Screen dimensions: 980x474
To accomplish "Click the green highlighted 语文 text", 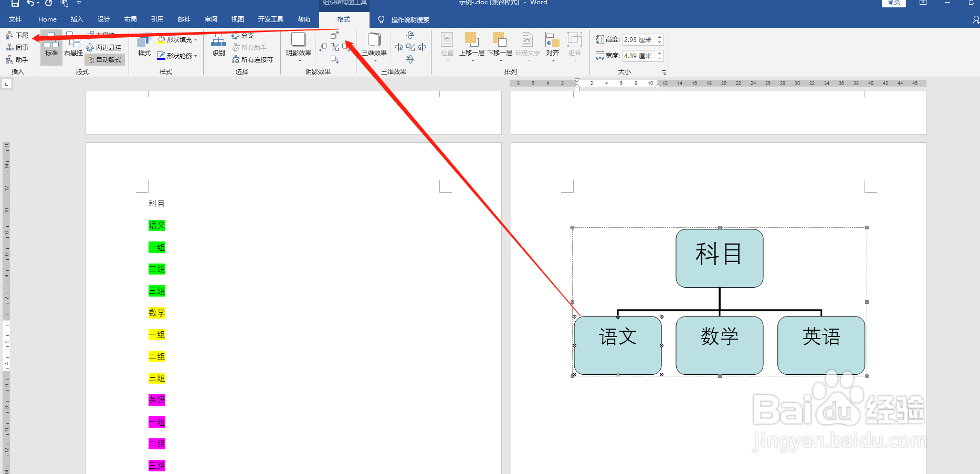I will (x=157, y=225).
